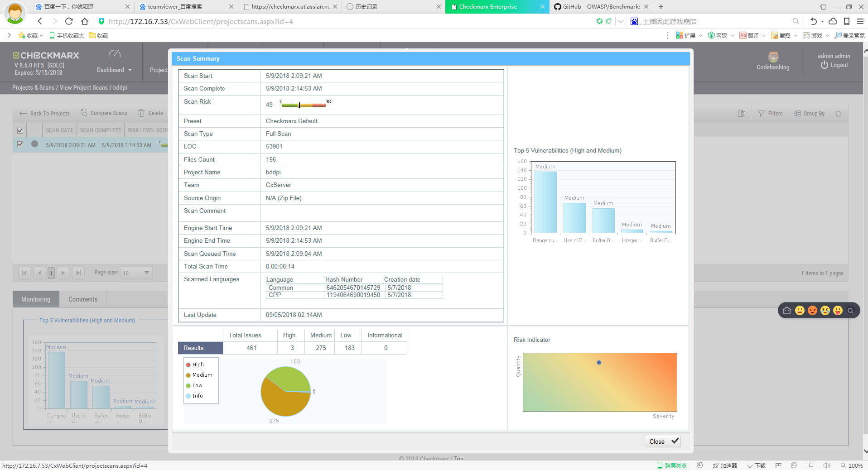Open the screenshot tool dropdown
Viewport: 868px width, 470px height.
(784, 35)
